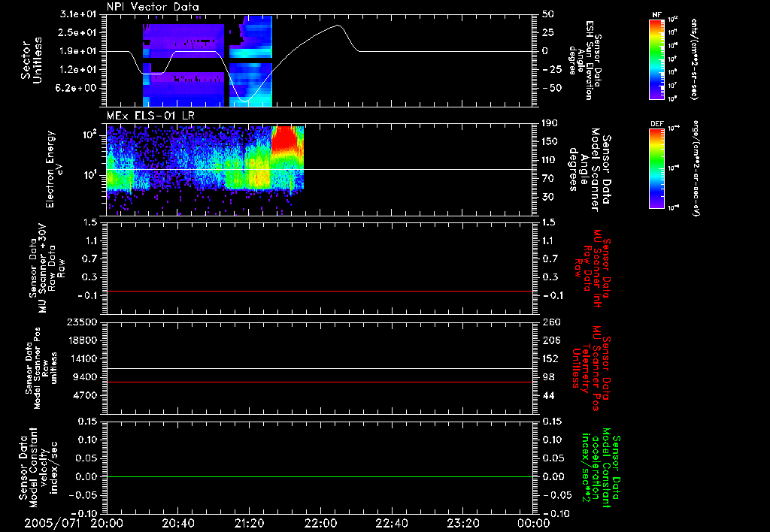Click the ergs/(cm**2-sr-sec-eV) units label
The width and height of the screenshot is (770, 532).
coord(696,168)
